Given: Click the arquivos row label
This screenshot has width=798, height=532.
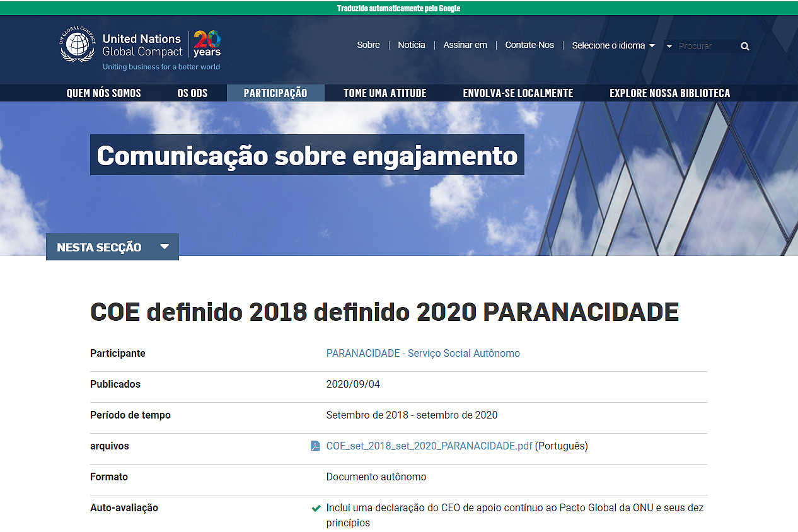Looking at the screenshot, I should (110, 446).
